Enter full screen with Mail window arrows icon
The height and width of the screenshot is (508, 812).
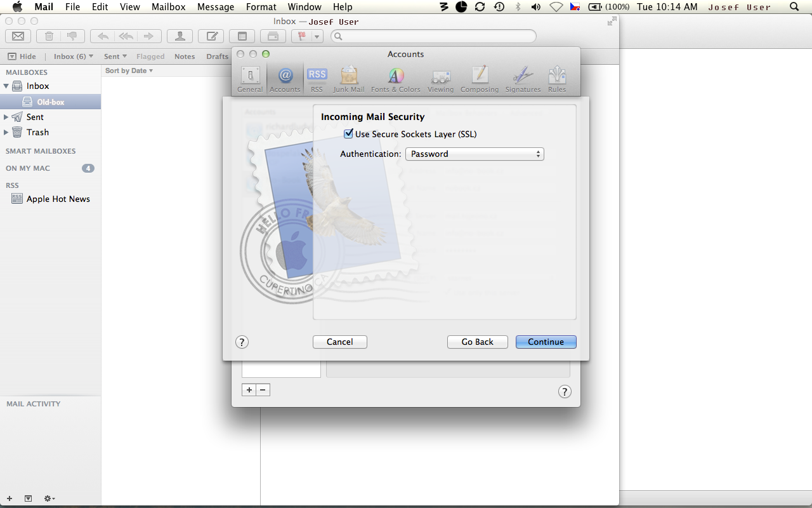tap(612, 21)
